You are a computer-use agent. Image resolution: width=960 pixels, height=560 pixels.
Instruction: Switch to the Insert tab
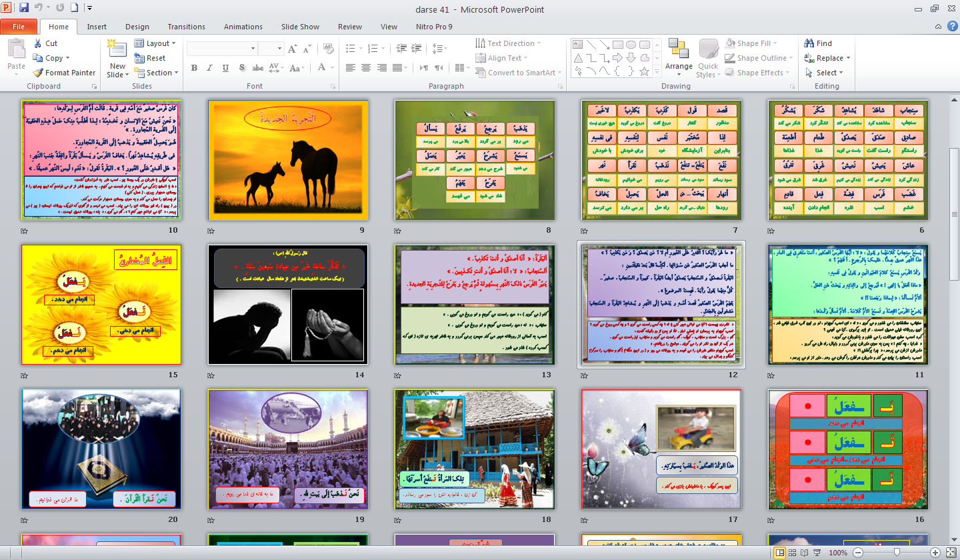pyautogui.click(x=97, y=27)
